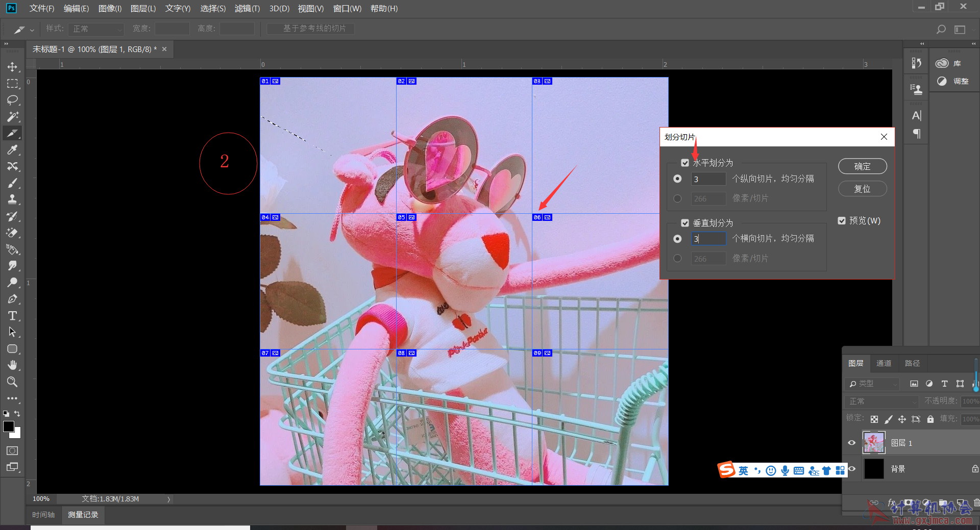Image resolution: width=980 pixels, height=530 pixels.
Task: Switch to the 通道 tab
Action: [x=884, y=363]
